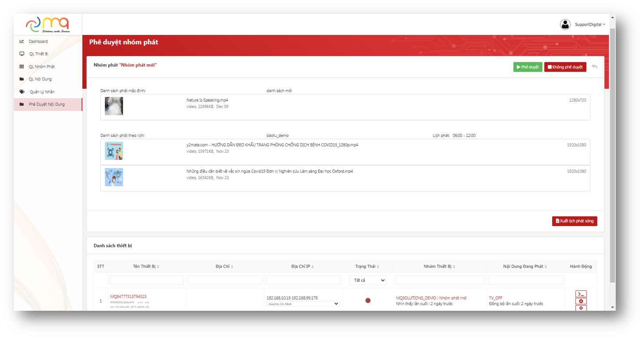
Task: Open the SupportDigital user menu
Action: [590, 25]
